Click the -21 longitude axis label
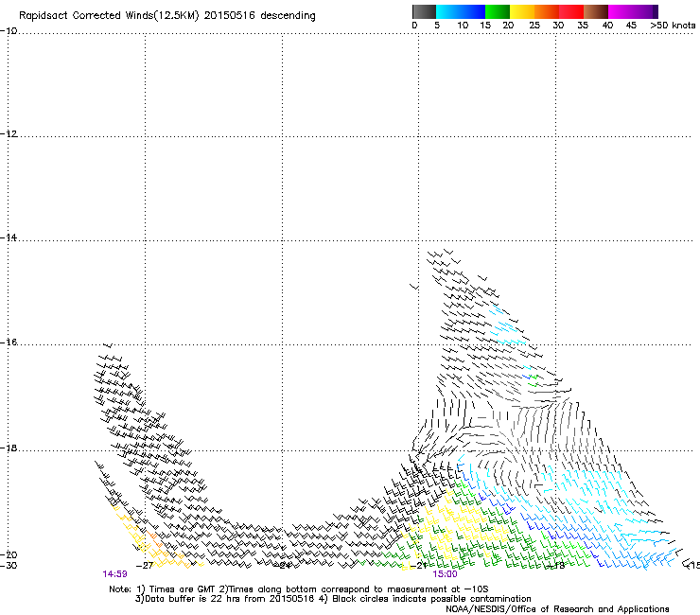The width and height of the screenshot is (700, 615). (418, 566)
